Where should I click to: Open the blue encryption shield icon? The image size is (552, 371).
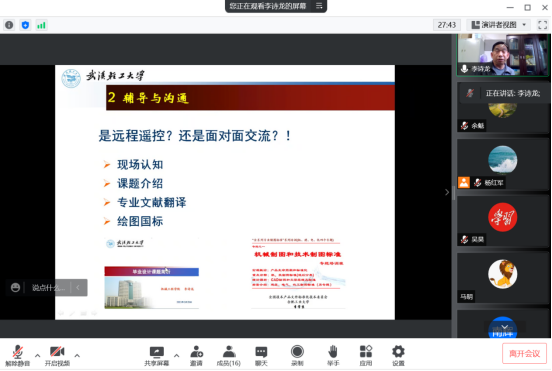pyautogui.click(x=25, y=25)
